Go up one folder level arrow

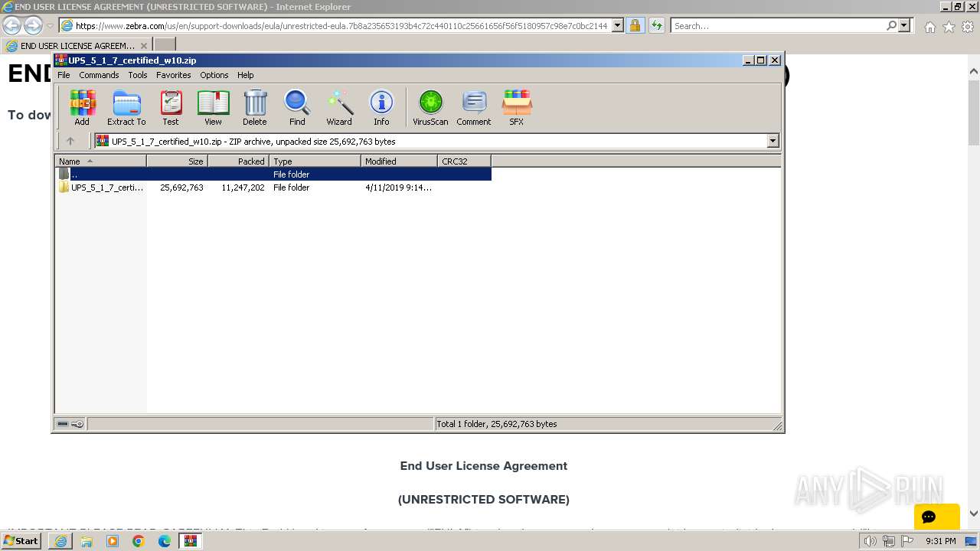click(x=70, y=141)
